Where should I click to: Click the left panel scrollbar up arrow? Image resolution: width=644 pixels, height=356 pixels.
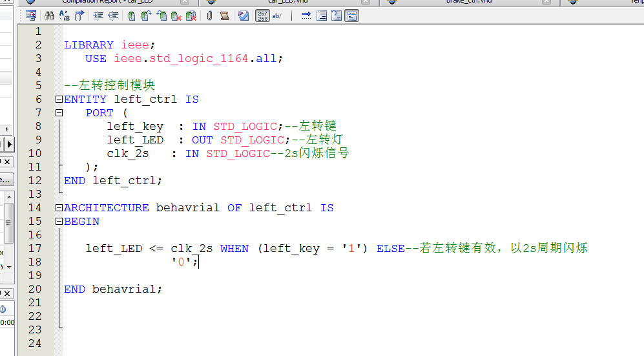click(9, 197)
